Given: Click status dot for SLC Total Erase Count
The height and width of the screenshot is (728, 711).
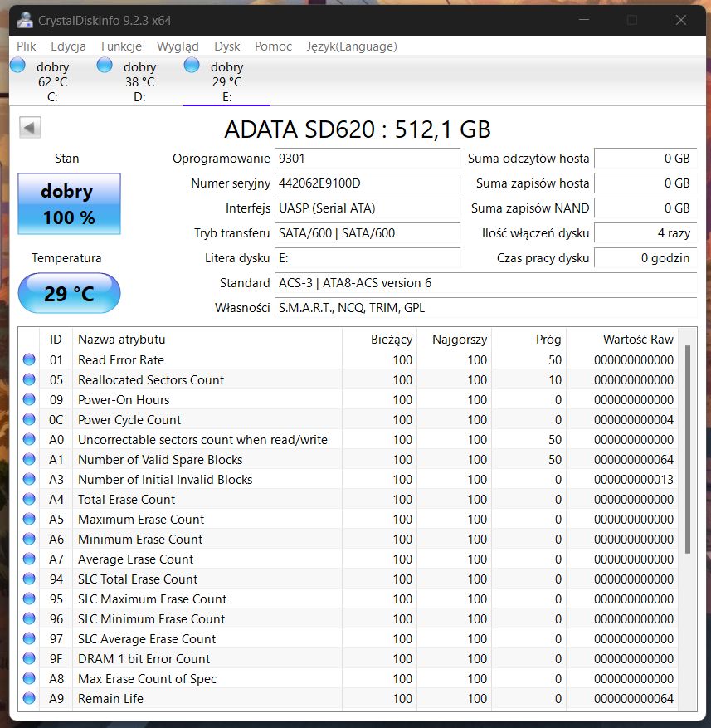Looking at the screenshot, I should tap(29, 579).
